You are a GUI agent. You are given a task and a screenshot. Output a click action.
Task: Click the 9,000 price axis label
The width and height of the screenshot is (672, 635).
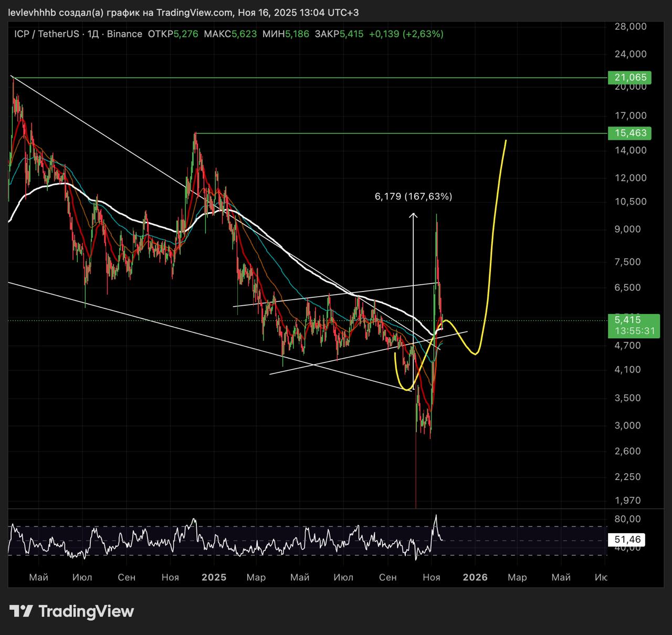pos(627,229)
